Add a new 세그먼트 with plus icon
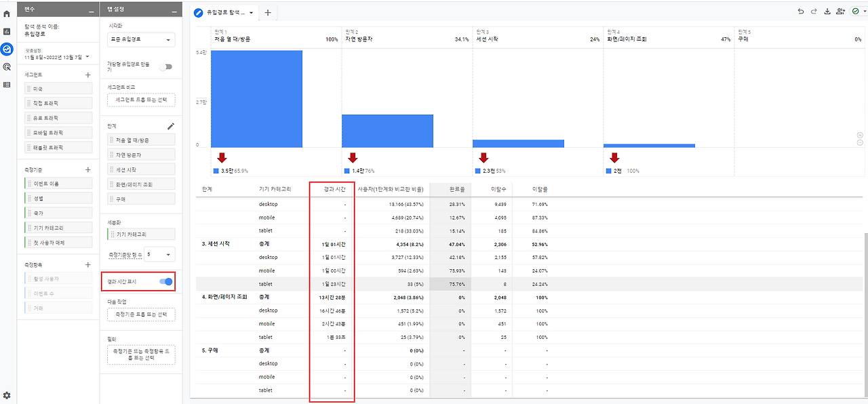Image resolution: width=868 pixels, height=404 pixels. (x=88, y=75)
